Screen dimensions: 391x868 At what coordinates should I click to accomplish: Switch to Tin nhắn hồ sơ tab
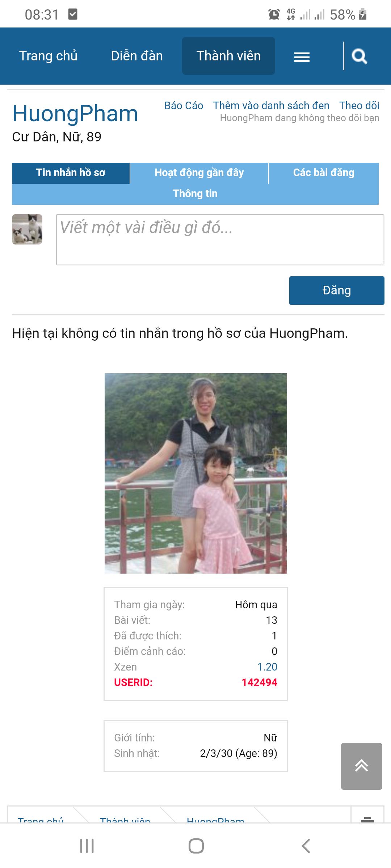tap(71, 173)
